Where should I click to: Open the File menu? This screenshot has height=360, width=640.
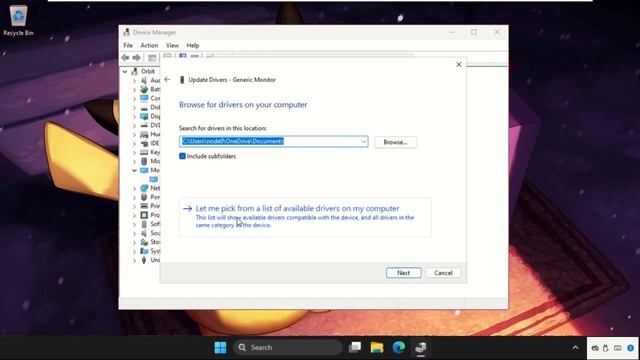(x=128, y=45)
